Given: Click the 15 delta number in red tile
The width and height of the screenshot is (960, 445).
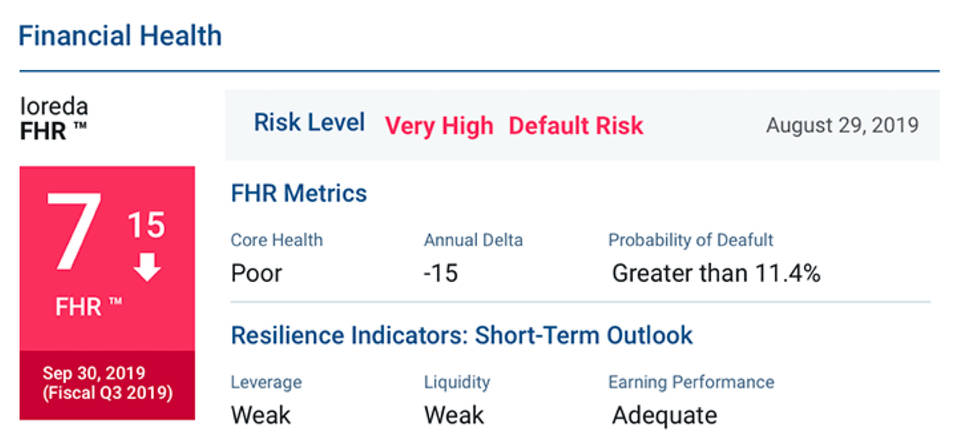Looking at the screenshot, I should 146,225.
